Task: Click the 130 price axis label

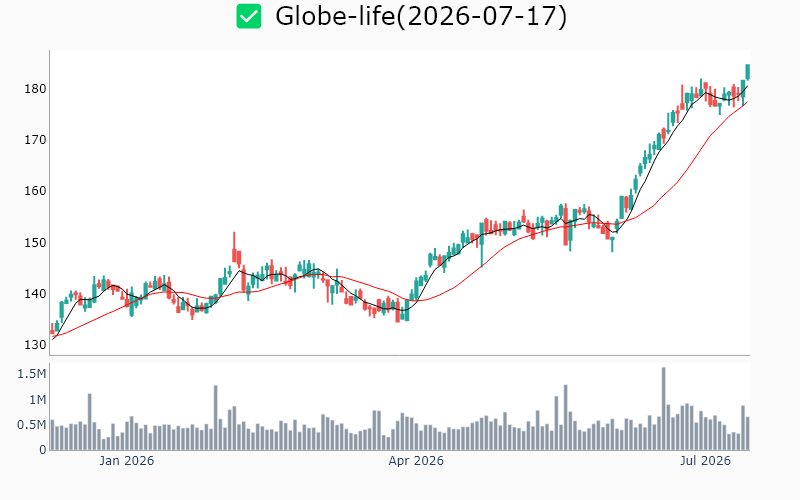Action: [x=35, y=344]
